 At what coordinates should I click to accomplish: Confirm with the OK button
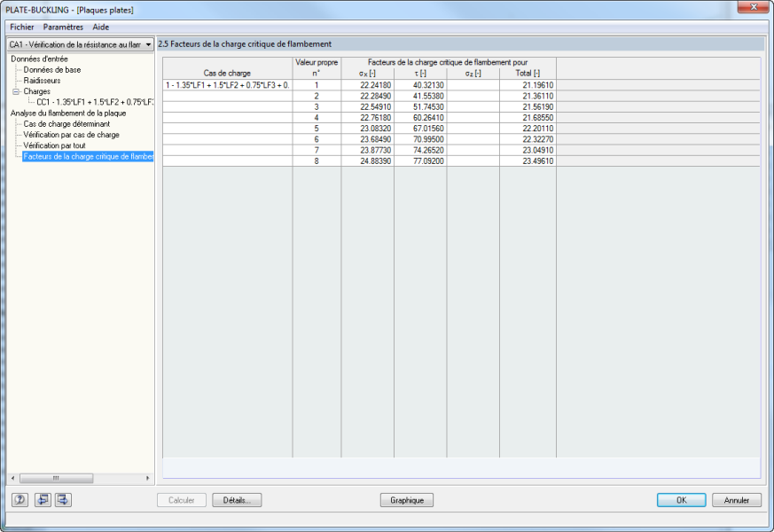pyautogui.click(x=681, y=500)
